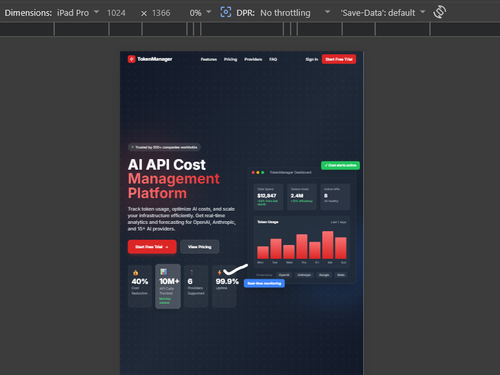Click the hero Start Free Trial arrow button
Image resolution: width=500 pixels, height=375 pixels.
point(152,247)
